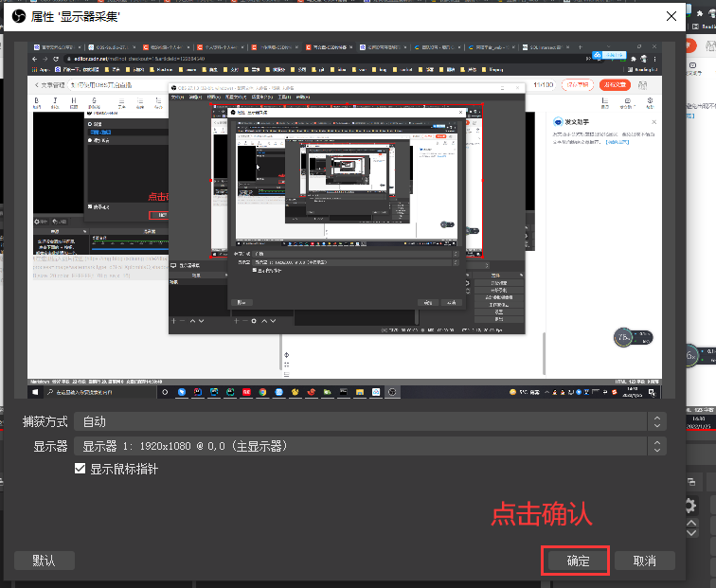This screenshot has height=588, width=716.
Task: Click the 取消 button
Action: (x=644, y=561)
